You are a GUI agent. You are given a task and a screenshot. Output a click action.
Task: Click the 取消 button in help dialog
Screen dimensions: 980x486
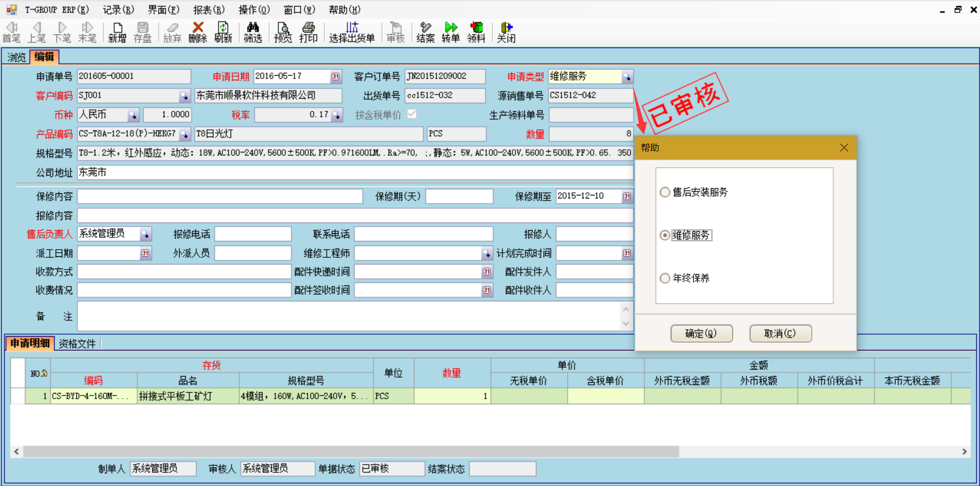(x=780, y=333)
